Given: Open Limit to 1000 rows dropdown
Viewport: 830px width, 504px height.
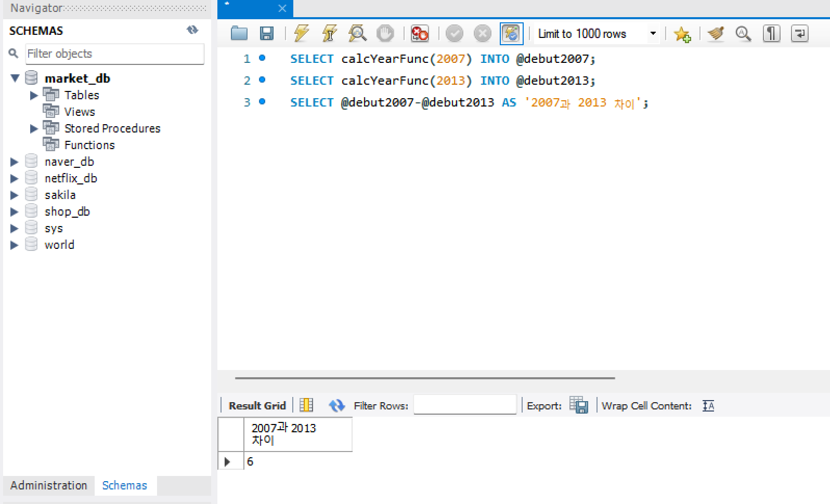Looking at the screenshot, I should [597, 34].
